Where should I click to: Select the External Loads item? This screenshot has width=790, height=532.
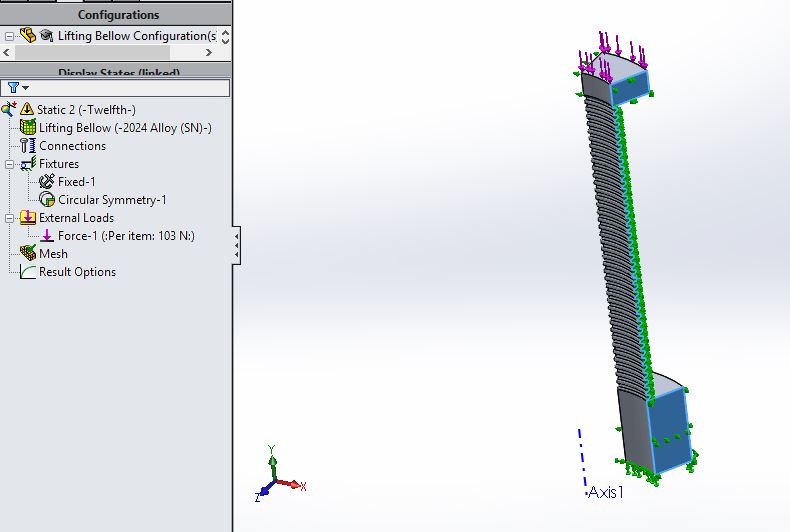[x=77, y=218]
